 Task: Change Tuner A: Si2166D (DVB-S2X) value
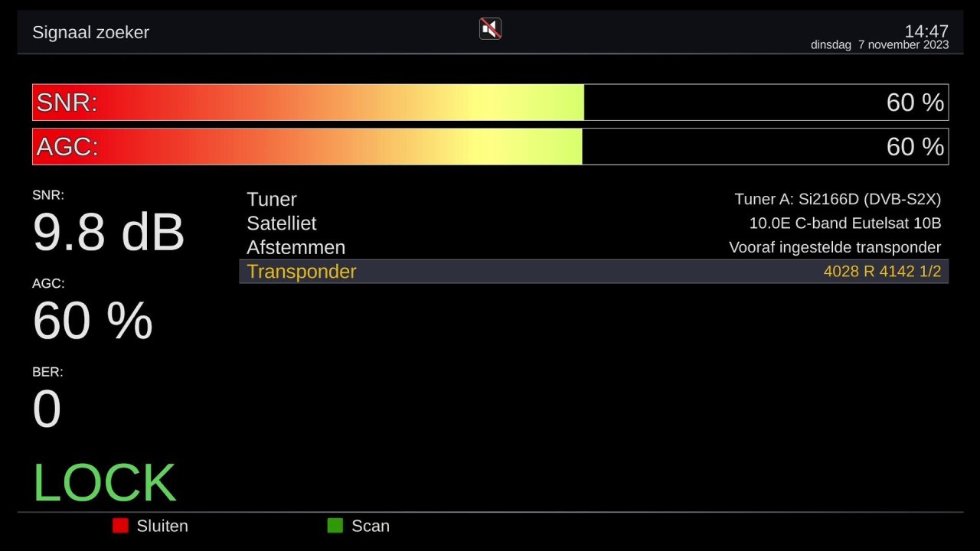pos(837,200)
